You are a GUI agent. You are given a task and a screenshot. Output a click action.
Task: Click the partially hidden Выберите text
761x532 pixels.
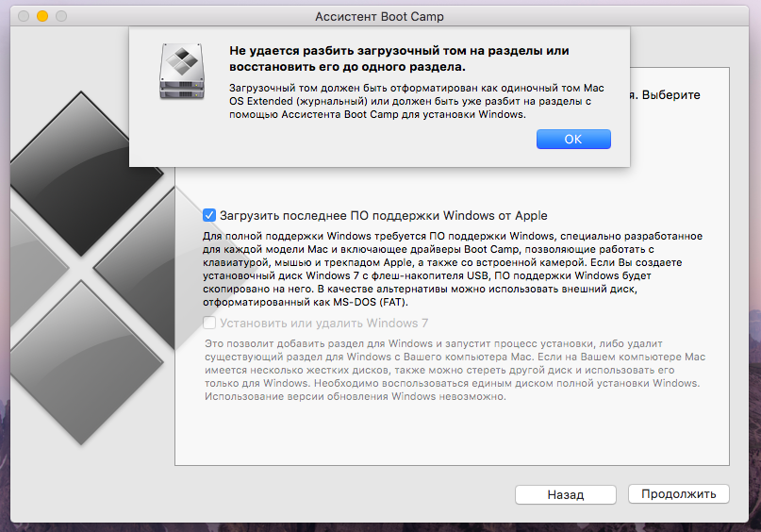click(x=670, y=95)
